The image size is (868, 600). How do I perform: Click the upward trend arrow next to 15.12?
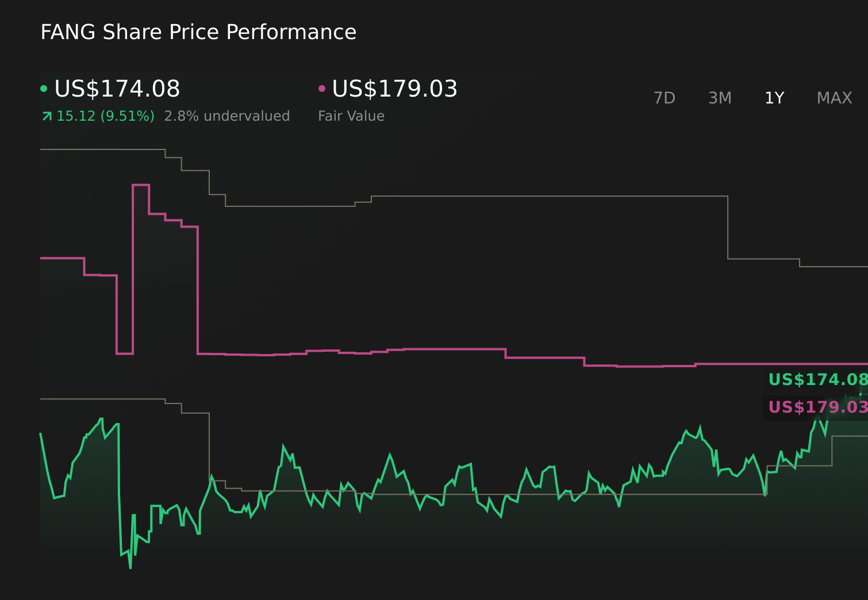[47, 116]
